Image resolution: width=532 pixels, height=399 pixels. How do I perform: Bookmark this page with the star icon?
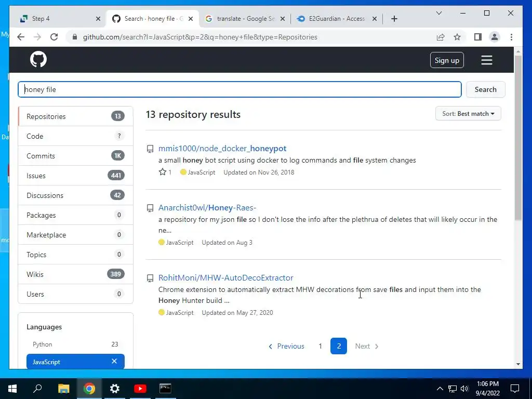457,37
